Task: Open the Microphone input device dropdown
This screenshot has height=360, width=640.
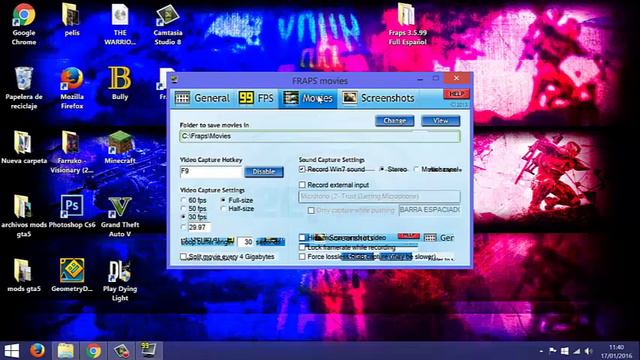Action: tap(379, 197)
